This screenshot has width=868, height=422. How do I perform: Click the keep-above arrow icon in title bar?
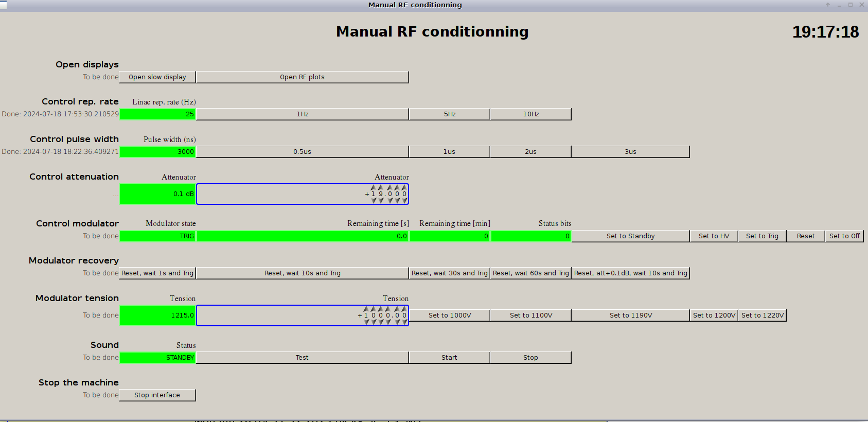pos(828,5)
